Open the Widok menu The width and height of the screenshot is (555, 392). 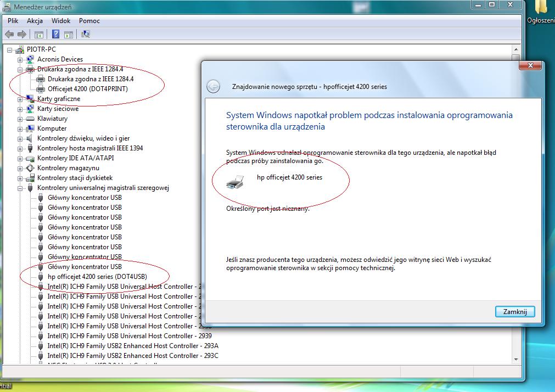(61, 21)
